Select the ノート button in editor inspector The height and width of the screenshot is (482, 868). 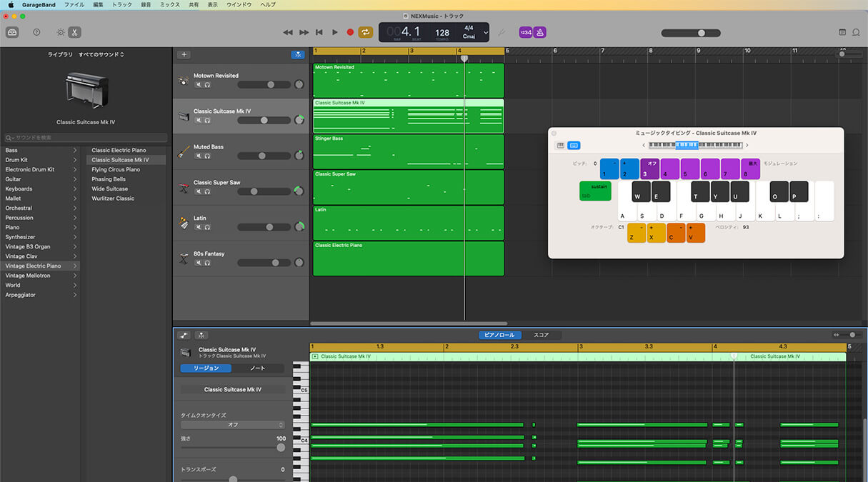coord(258,368)
